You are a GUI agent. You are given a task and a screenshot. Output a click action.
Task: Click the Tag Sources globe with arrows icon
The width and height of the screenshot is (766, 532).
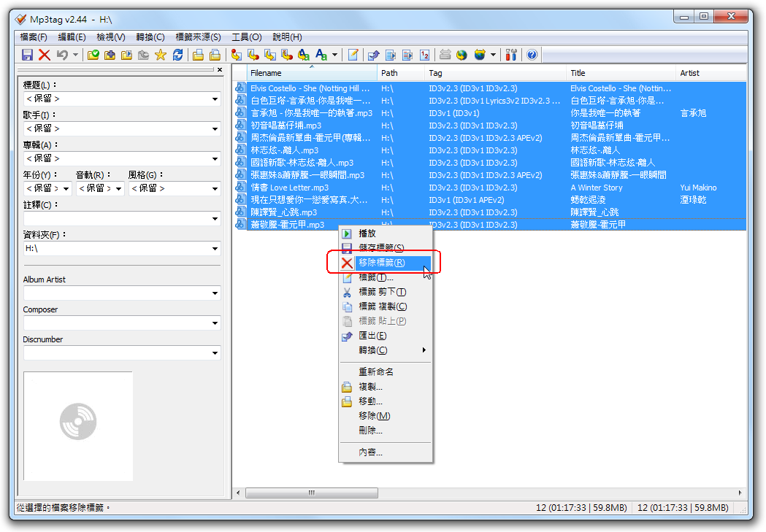[x=480, y=55]
